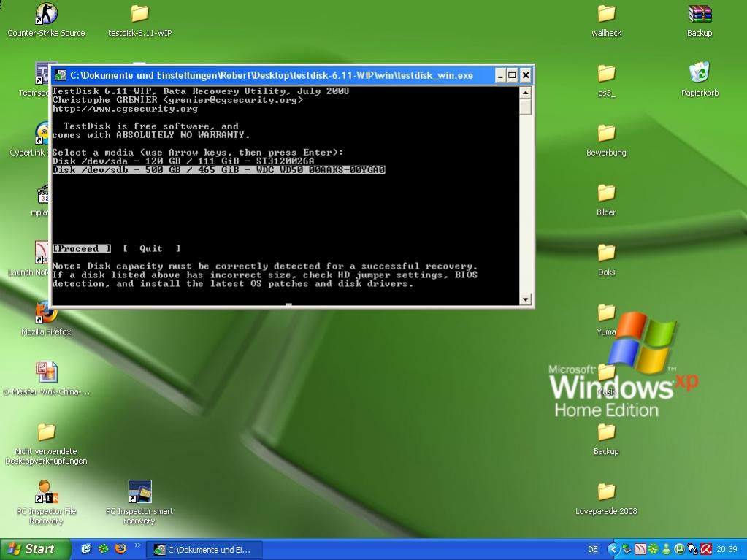Click the console scrollbar thumb
The height and width of the screenshot is (560, 747).
pyautogui.click(x=525, y=107)
